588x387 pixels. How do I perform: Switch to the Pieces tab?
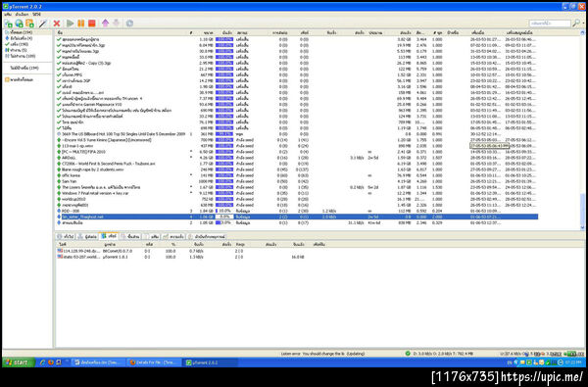130,237
